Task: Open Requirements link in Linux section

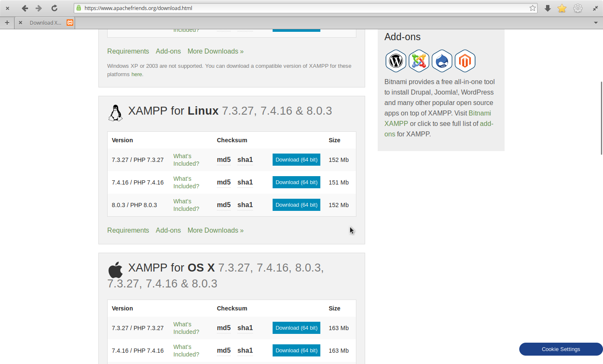Action: pos(128,231)
